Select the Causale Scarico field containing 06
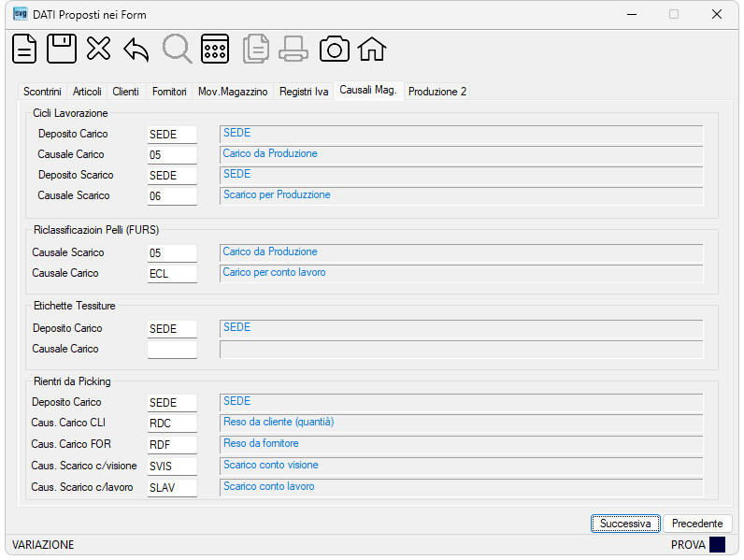 (x=172, y=196)
